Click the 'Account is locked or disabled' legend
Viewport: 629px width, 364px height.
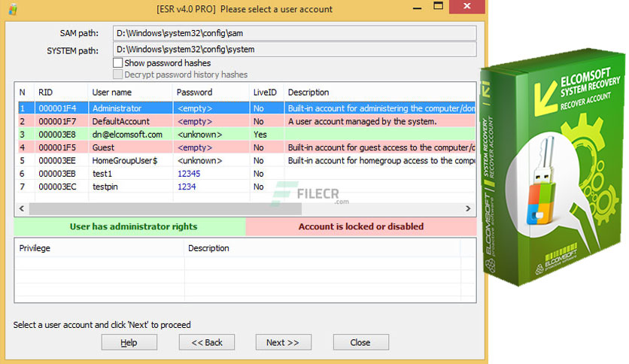361,226
